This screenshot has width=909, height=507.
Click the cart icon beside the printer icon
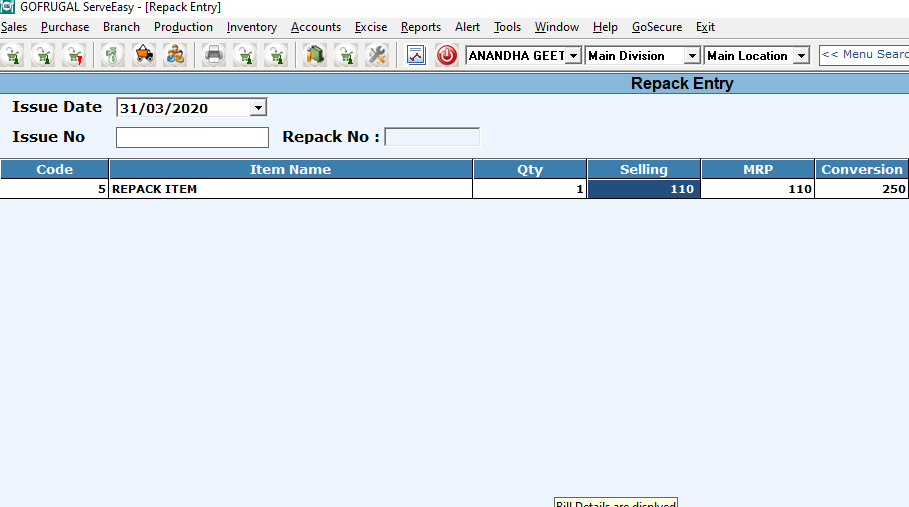coord(245,56)
